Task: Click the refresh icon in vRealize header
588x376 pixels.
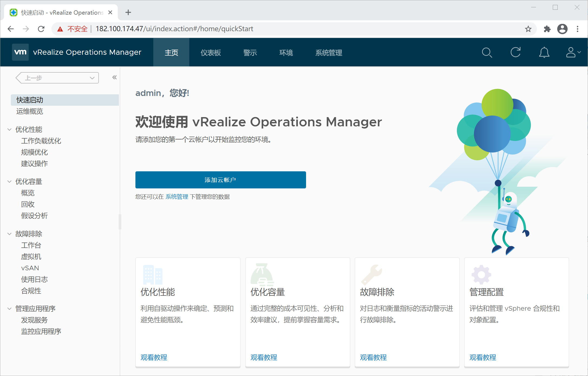Action: [515, 52]
